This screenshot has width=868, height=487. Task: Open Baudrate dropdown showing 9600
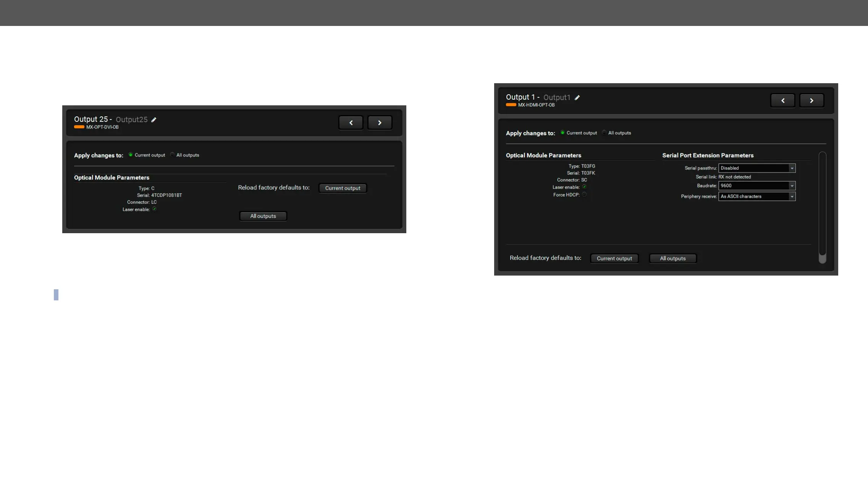[x=756, y=186]
